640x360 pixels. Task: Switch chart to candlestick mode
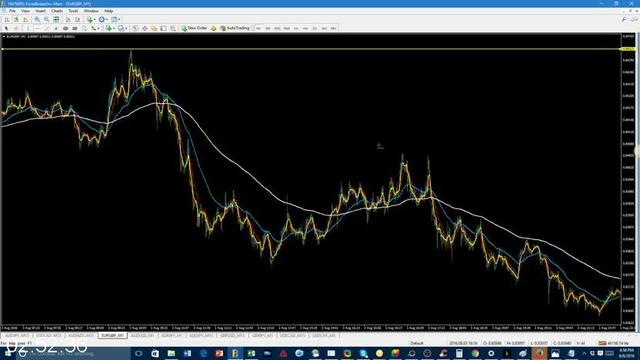coord(16,20)
